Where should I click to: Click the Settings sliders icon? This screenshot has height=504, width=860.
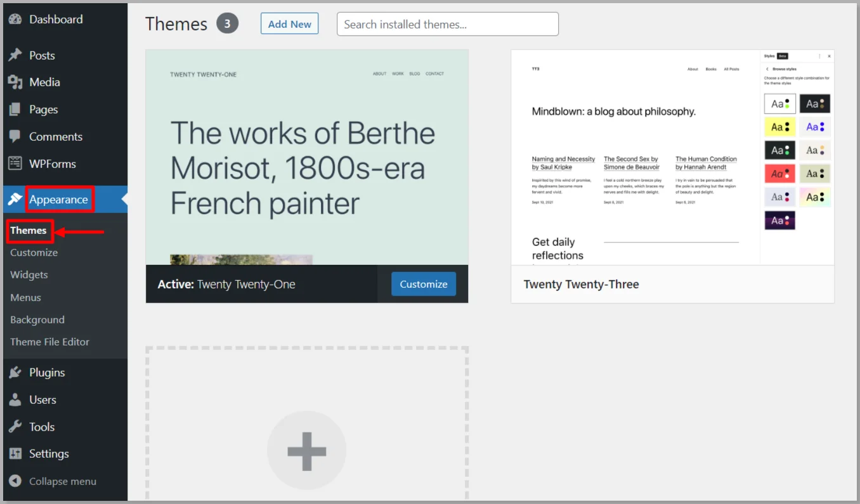click(x=15, y=454)
